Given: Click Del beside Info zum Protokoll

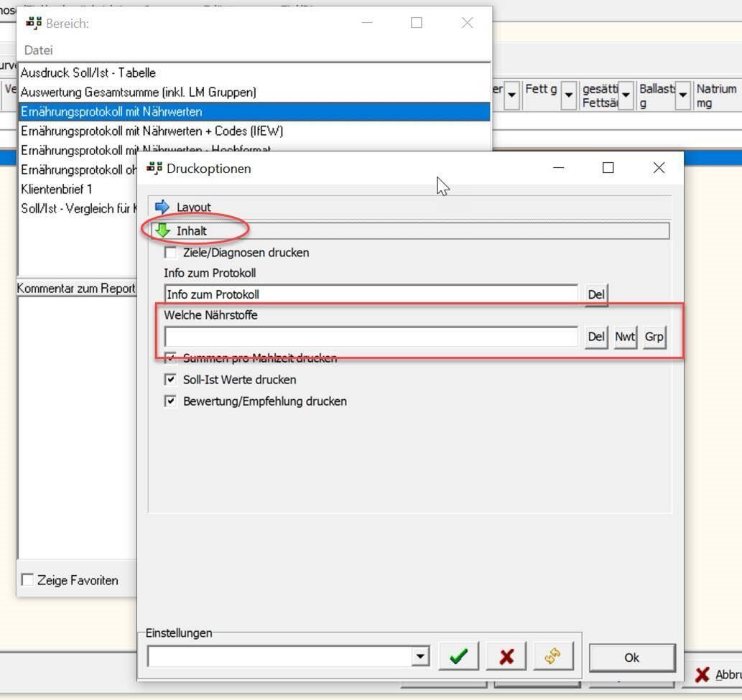Looking at the screenshot, I should pyautogui.click(x=596, y=294).
